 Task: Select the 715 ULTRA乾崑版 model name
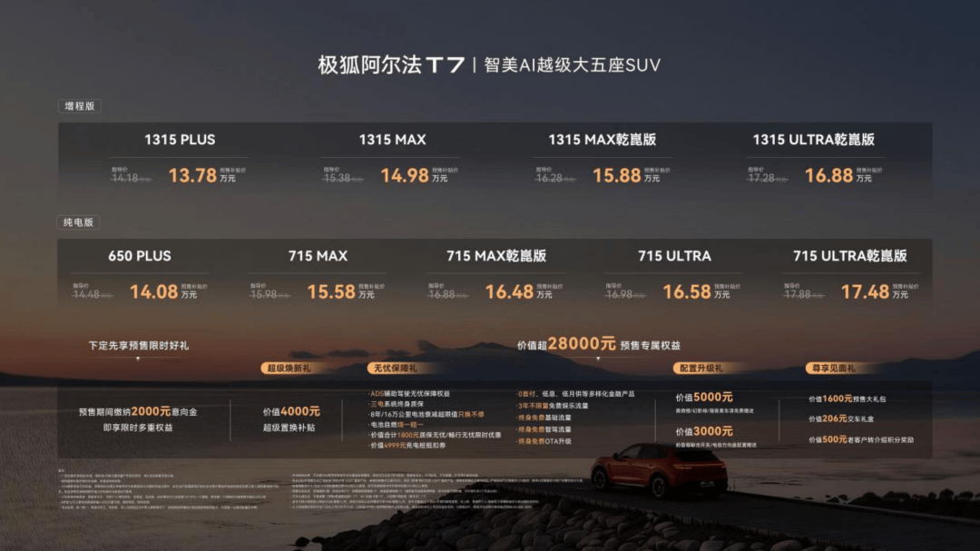(x=850, y=256)
